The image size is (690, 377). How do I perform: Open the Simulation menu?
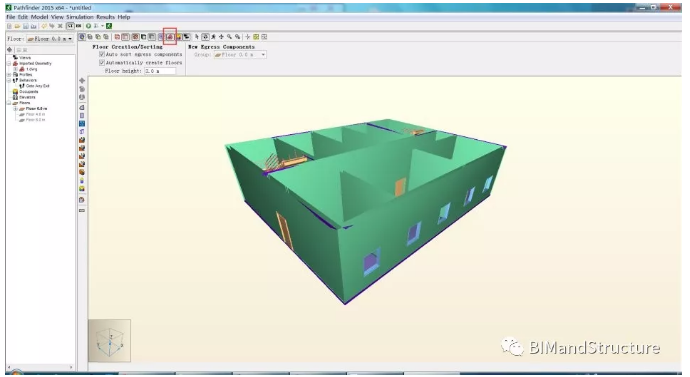pyautogui.click(x=80, y=17)
